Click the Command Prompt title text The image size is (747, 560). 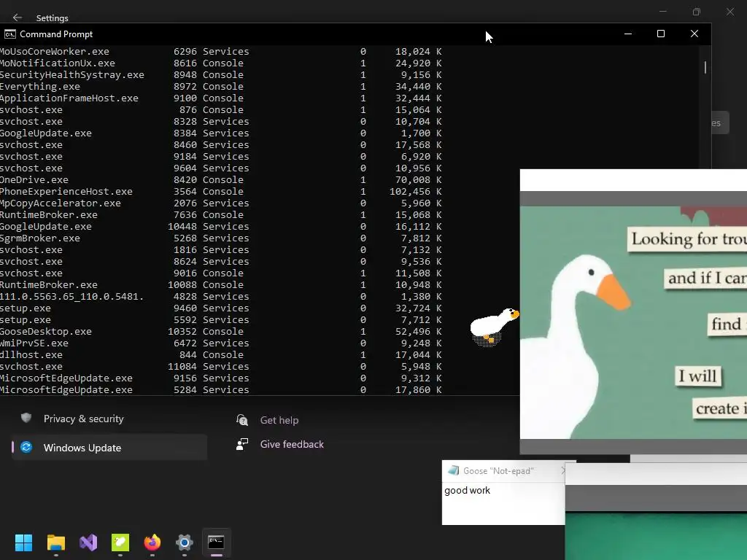pyautogui.click(x=56, y=34)
